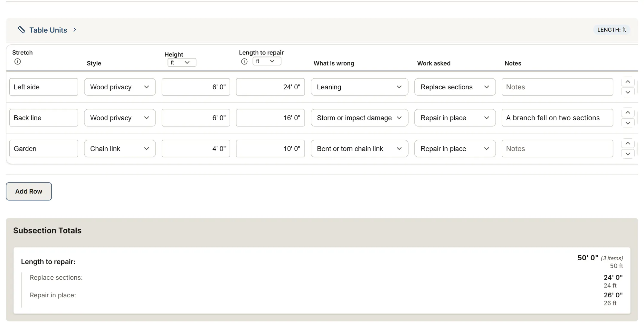The width and height of the screenshot is (644, 327).
Task: Open the Chain link style dropdown
Action: (x=120, y=149)
